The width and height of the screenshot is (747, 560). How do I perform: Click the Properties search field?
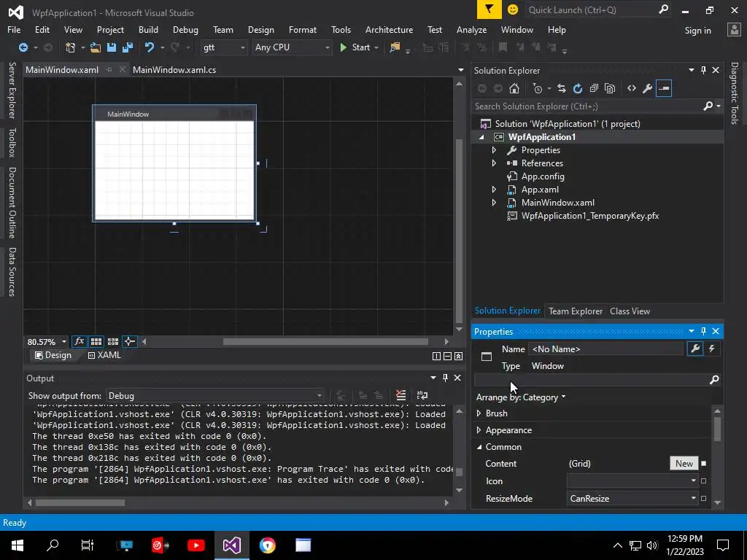pyautogui.click(x=591, y=379)
